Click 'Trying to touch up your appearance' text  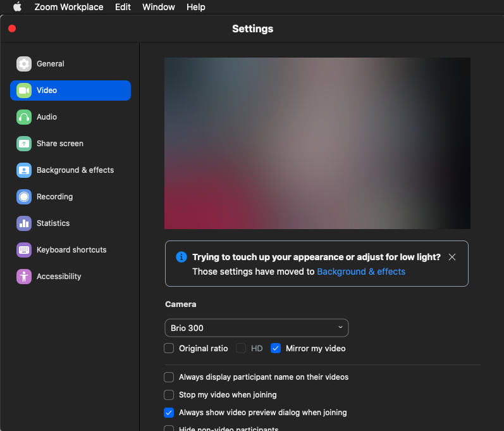(x=316, y=257)
